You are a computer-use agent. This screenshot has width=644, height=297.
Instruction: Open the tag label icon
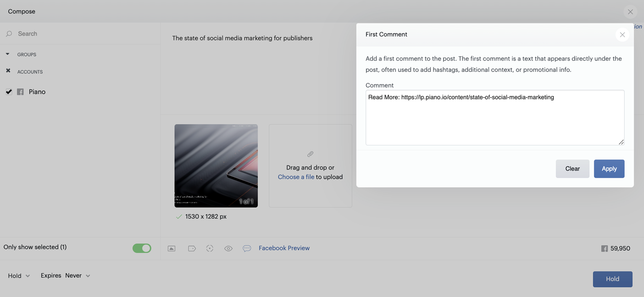192,249
